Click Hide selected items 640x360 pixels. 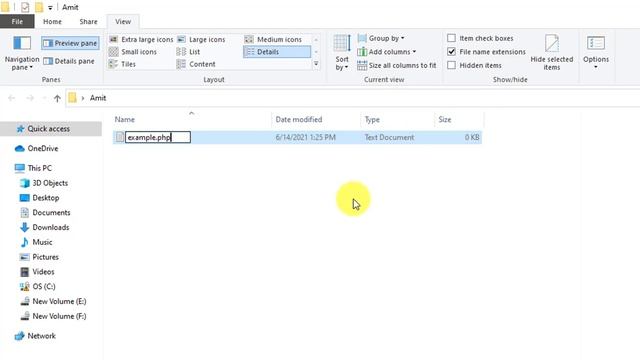(x=552, y=53)
